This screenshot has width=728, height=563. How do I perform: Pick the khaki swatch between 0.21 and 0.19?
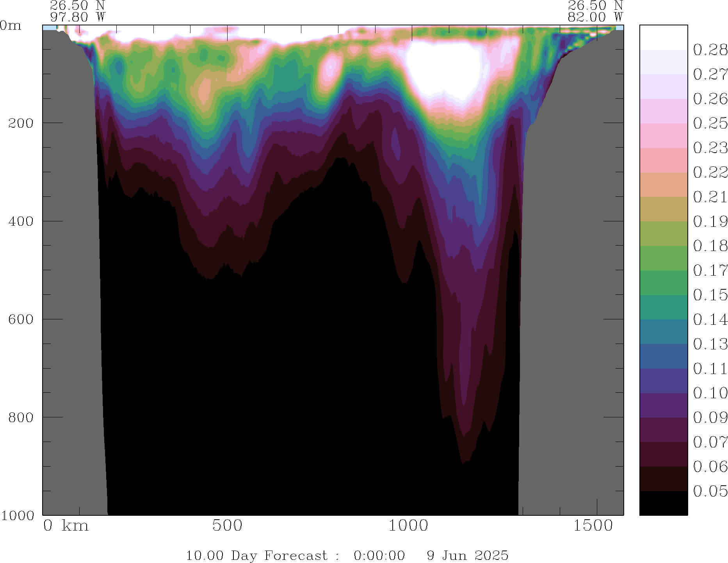[x=663, y=209]
